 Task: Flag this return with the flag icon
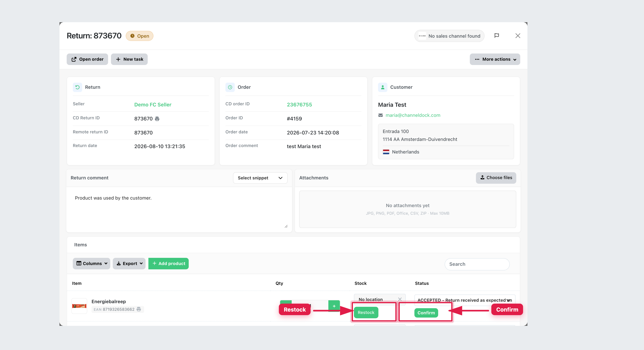pyautogui.click(x=496, y=36)
